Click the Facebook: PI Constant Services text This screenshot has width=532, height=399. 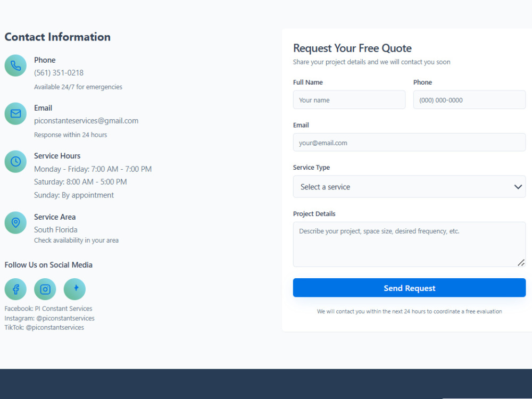(48, 309)
